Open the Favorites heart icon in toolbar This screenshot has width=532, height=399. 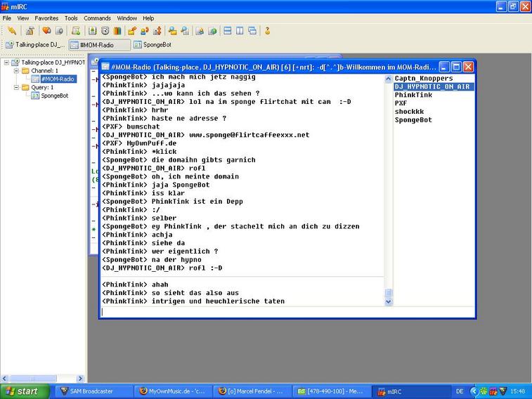click(x=46, y=31)
